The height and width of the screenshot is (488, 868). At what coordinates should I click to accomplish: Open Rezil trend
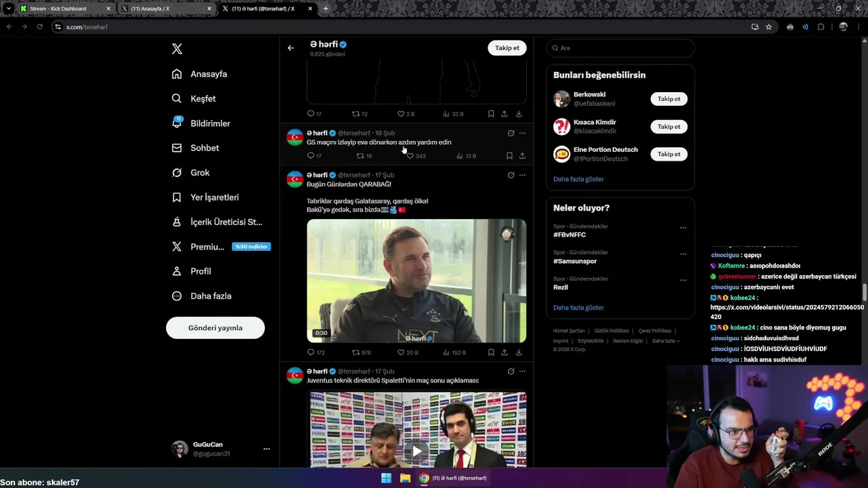(x=561, y=287)
